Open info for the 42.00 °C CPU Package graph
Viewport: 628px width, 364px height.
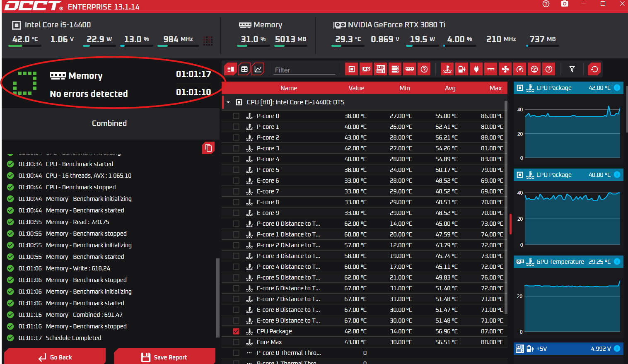click(x=617, y=88)
